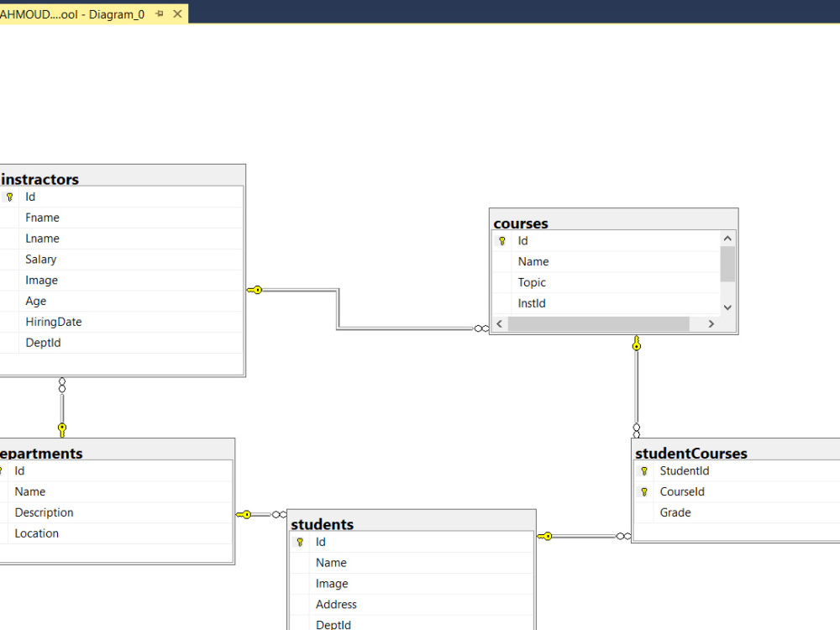Select key endpoint right of students table

[545, 536]
